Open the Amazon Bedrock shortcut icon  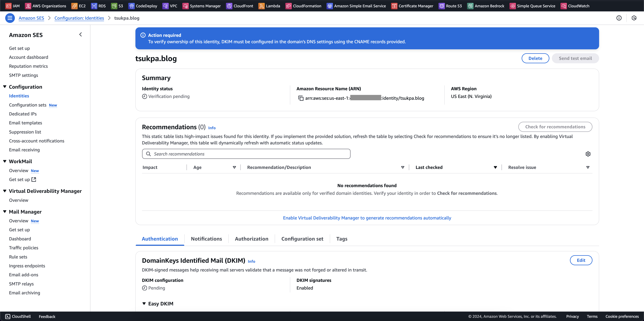pyautogui.click(x=470, y=6)
